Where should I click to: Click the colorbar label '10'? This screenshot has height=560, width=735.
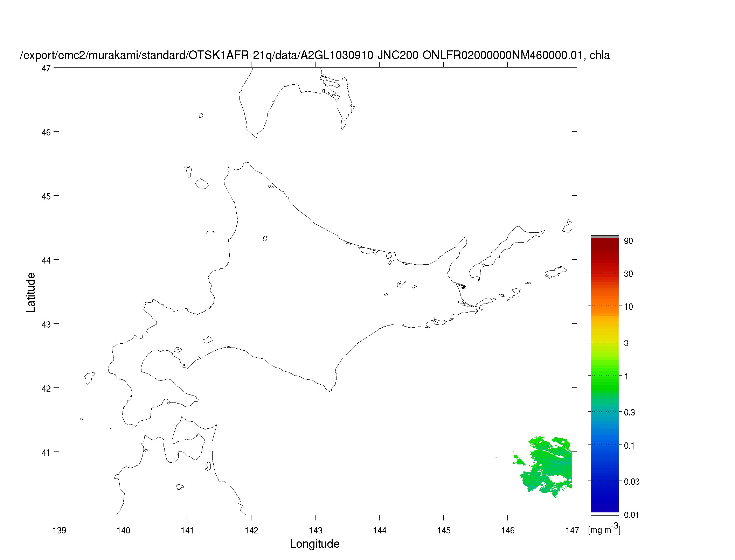(629, 307)
